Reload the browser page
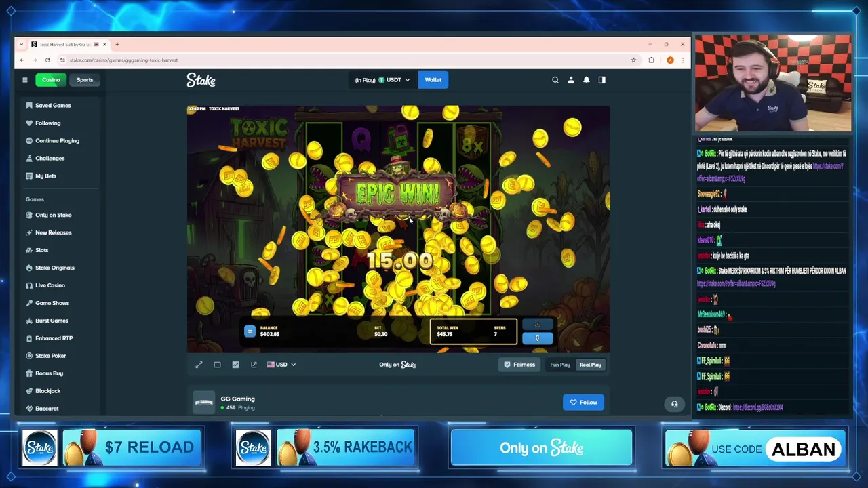The width and height of the screenshot is (868, 488). pos(47,60)
